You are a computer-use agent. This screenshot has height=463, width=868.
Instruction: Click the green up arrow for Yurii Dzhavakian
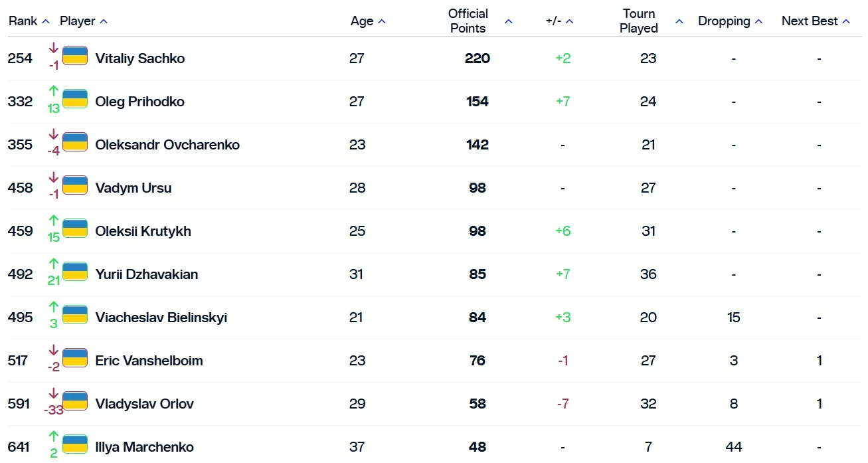(x=54, y=264)
